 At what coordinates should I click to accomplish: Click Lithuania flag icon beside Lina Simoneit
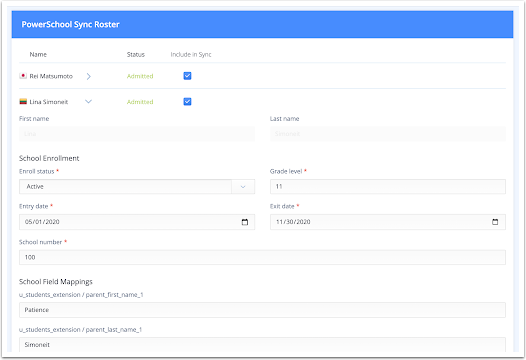(x=23, y=101)
